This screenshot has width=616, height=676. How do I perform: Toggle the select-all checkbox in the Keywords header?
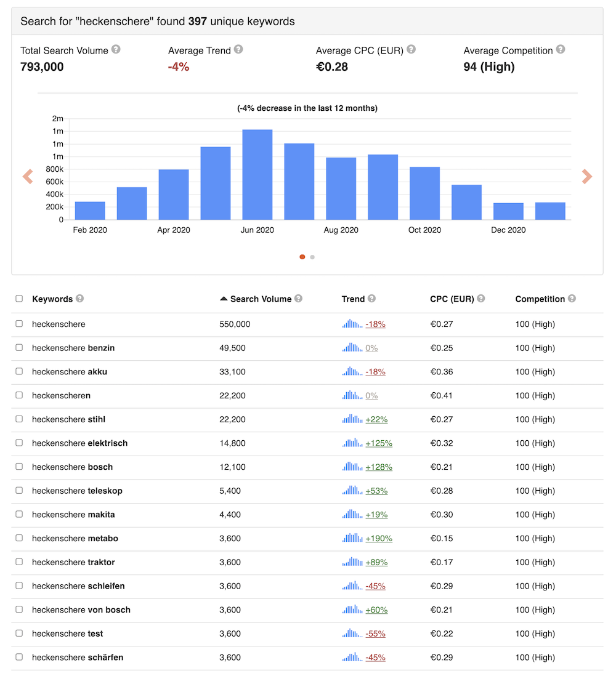(x=19, y=299)
